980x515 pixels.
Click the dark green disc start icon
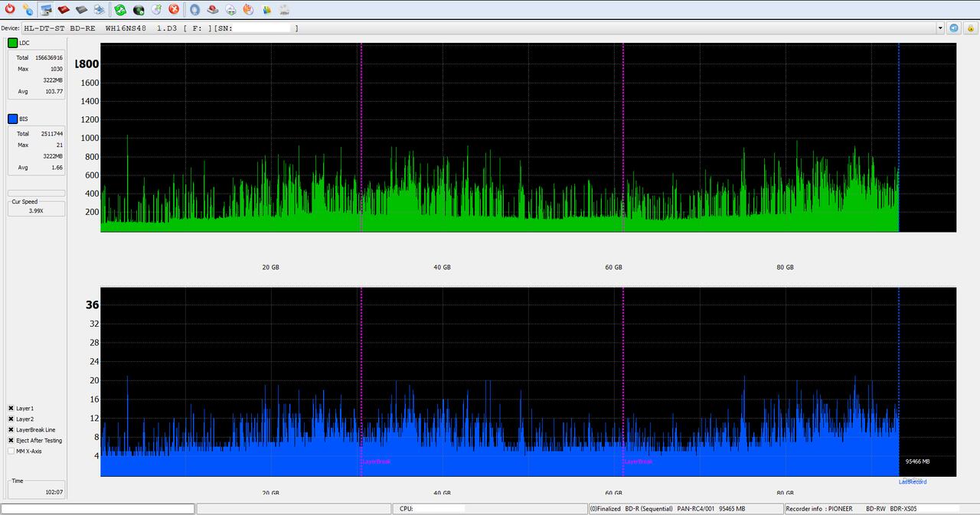point(139,10)
